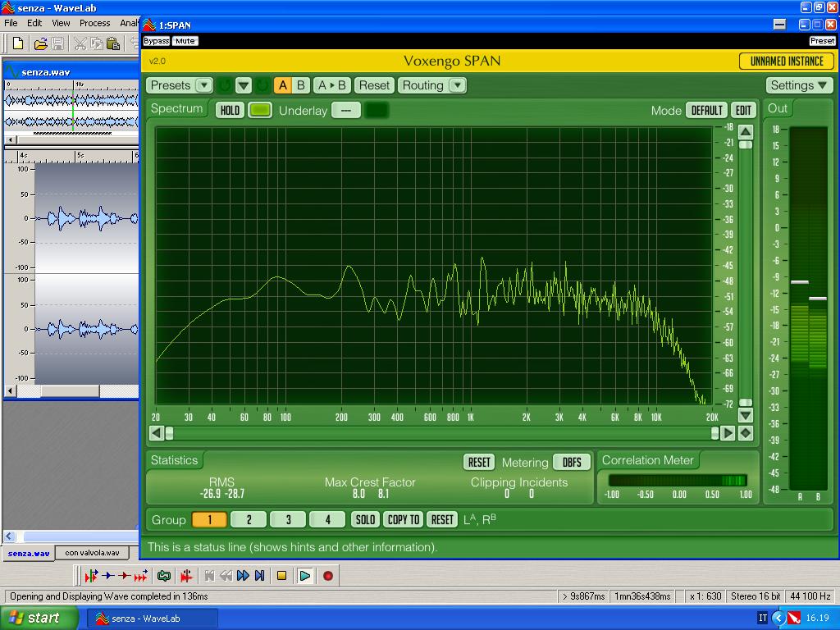Toggle the SOLO button in Group row
The image size is (840, 630).
tap(365, 519)
